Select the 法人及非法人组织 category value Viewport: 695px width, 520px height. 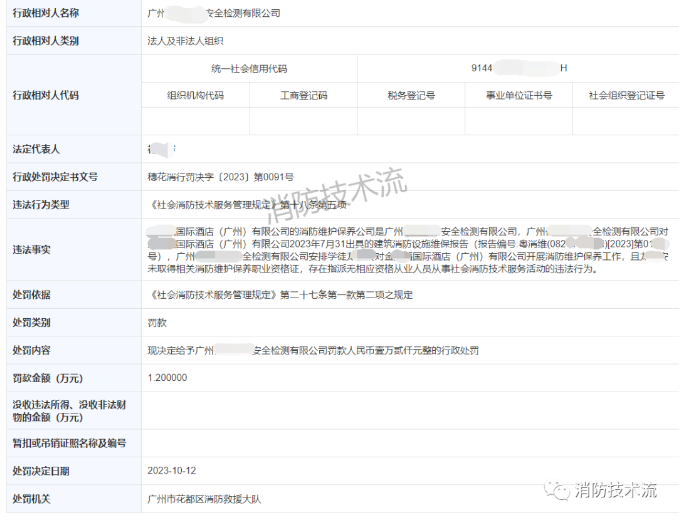pos(185,41)
